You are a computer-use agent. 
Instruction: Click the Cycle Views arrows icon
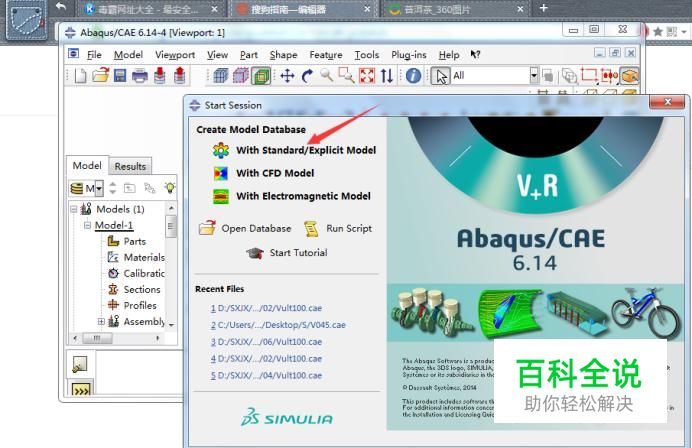[x=387, y=76]
